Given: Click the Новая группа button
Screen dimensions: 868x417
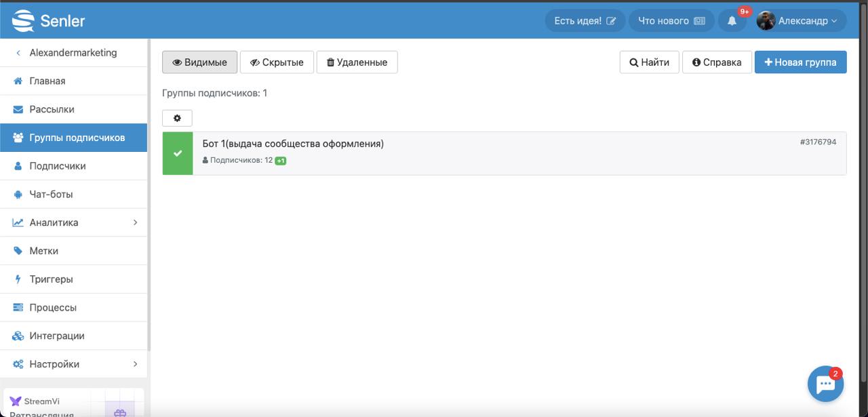Looking at the screenshot, I should [800, 62].
